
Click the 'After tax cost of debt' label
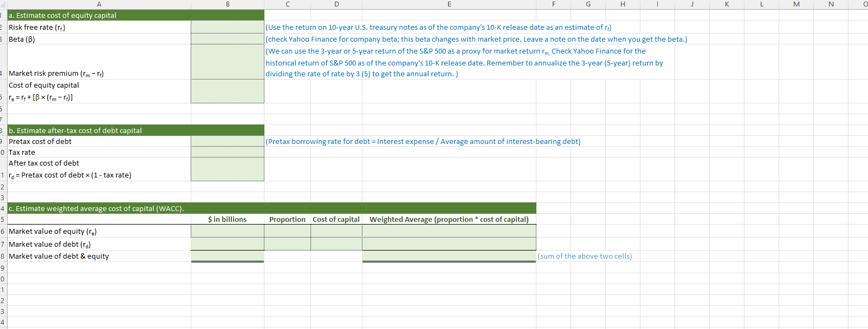[x=44, y=163]
